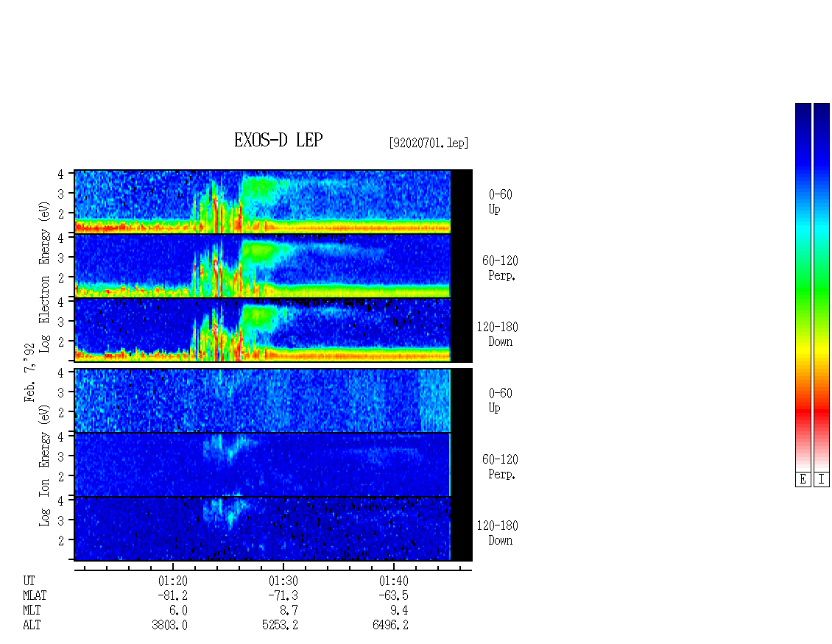832x644 pixels.
Task: Click the MLT value 8.7
Action: [x=289, y=611]
